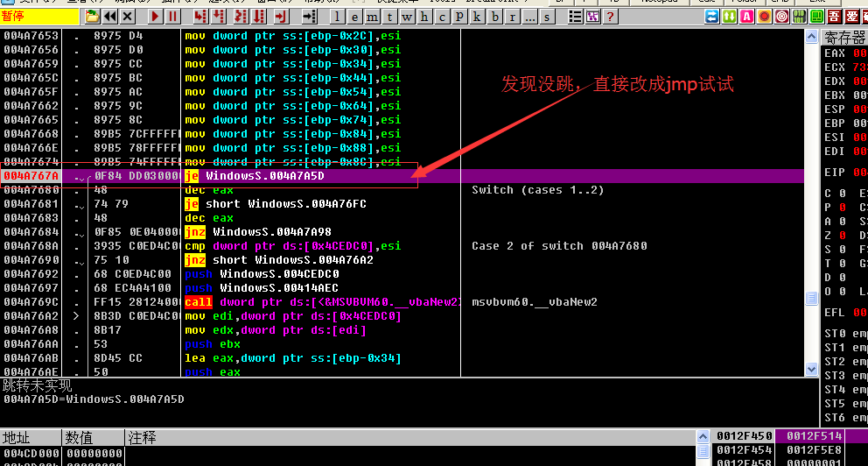Select the Overflow flag O value
The width and height of the screenshot is (868, 466).
coord(842,291)
